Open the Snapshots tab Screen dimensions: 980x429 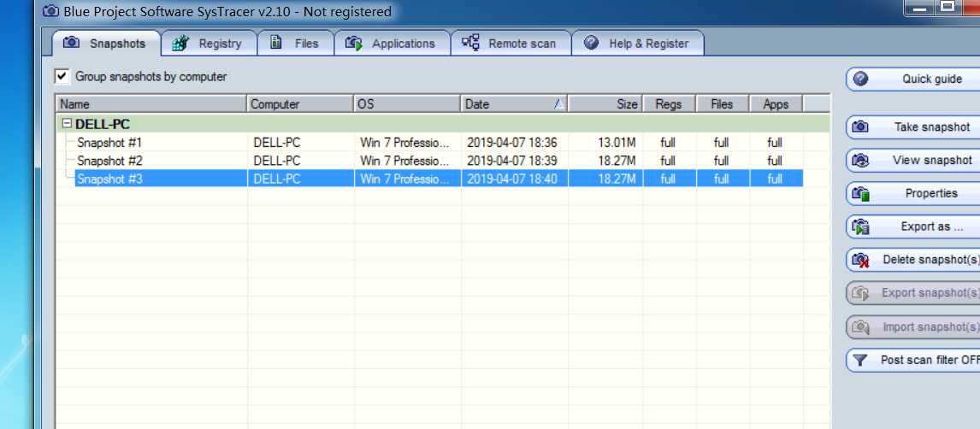pyautogui.click(x=106, y=43)
